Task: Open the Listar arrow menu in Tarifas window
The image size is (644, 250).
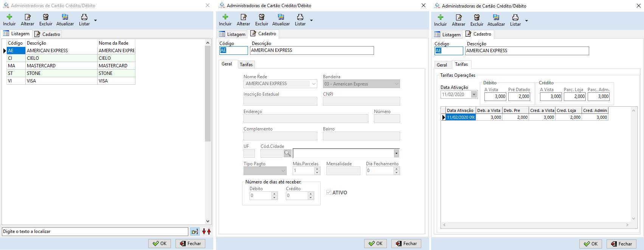Action: [526, 21]
